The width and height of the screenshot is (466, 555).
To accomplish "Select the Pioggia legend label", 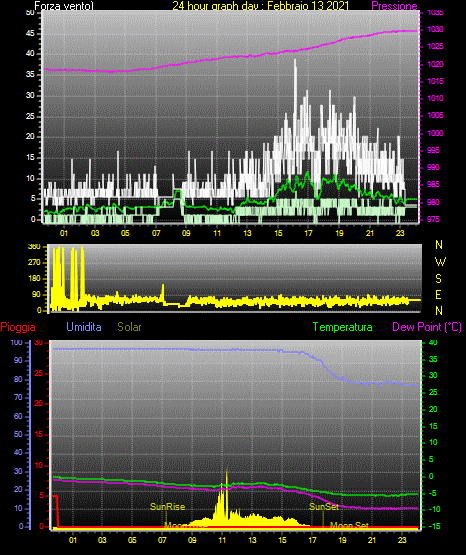I will pyautogui.click(x=18, y=327).
